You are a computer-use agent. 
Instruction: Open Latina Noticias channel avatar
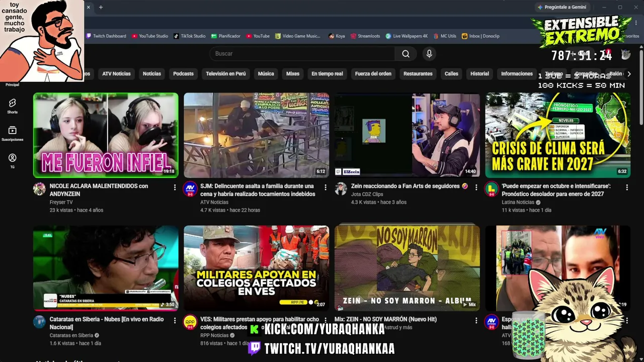point(492,189)
